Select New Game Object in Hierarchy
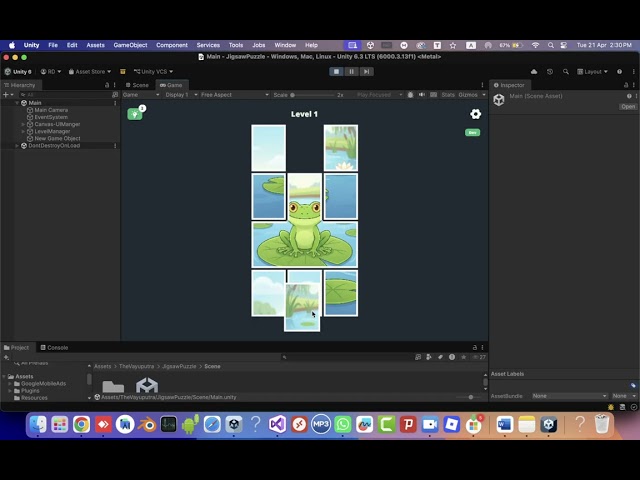 pyautogui.click(x=57, y=138)
